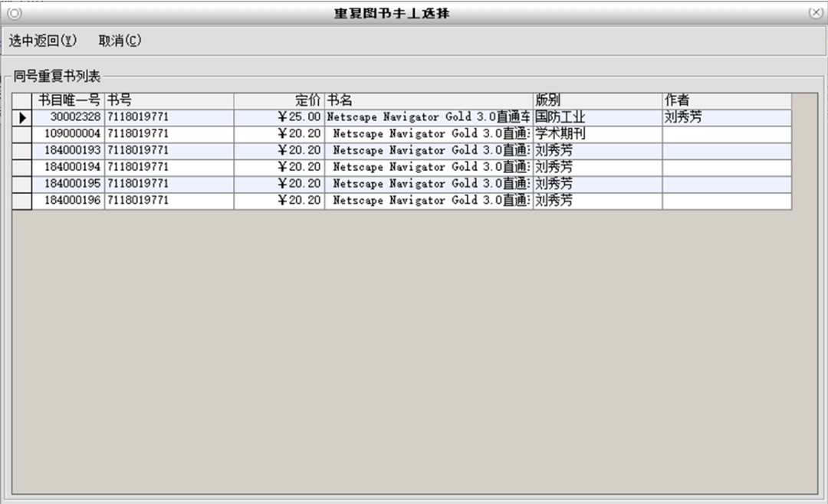
Task: Click the book title in row 109000004
Action: 429,134
